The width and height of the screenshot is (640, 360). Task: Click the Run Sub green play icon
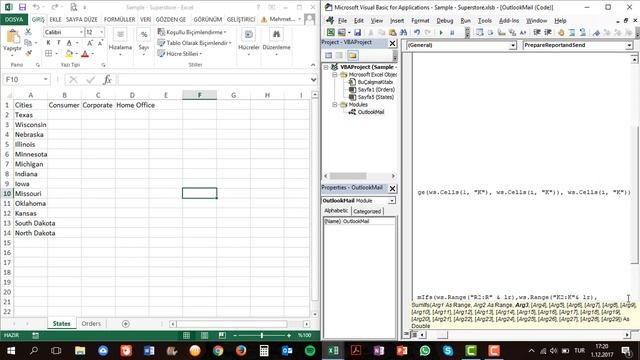click(x=441, y=32)
